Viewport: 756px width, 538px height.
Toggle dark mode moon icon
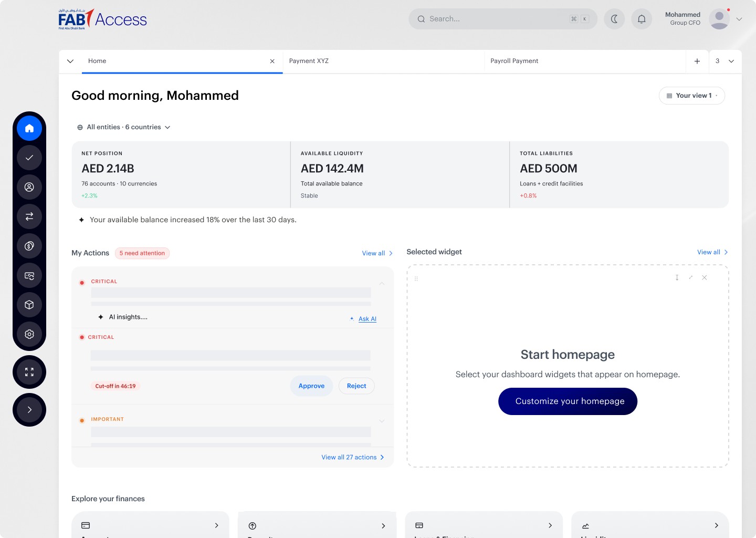614,19
